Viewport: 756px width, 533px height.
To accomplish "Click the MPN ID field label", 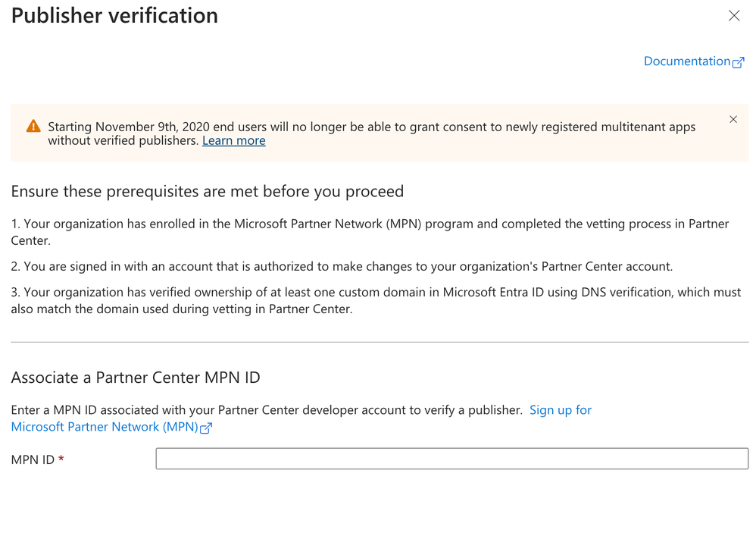I will tap(33, 459).
